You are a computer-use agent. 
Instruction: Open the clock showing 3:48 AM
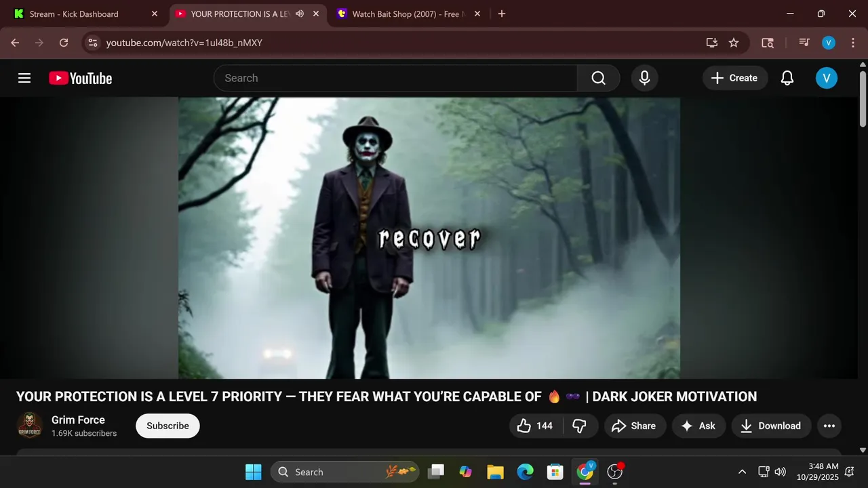pos(816,472)
